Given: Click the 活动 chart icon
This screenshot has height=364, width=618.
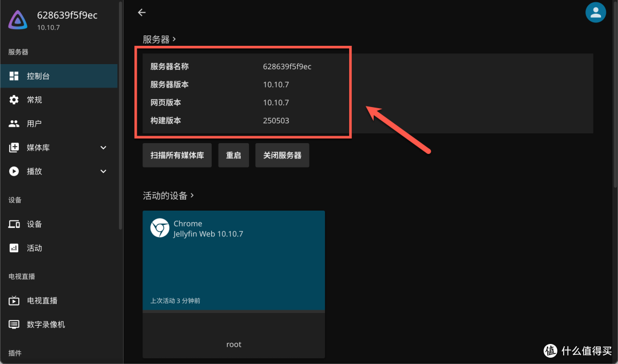Looking at the screenshot, I should click(14, 248).
